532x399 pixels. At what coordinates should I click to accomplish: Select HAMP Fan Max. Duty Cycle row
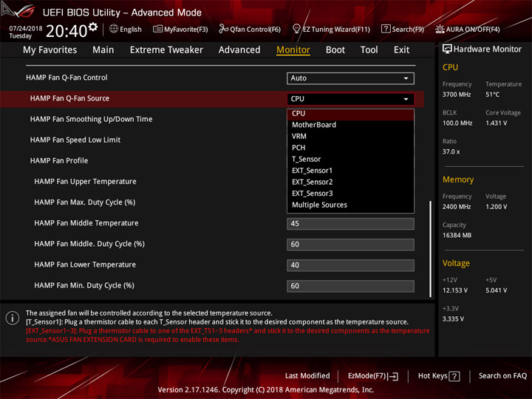(84, 202)
